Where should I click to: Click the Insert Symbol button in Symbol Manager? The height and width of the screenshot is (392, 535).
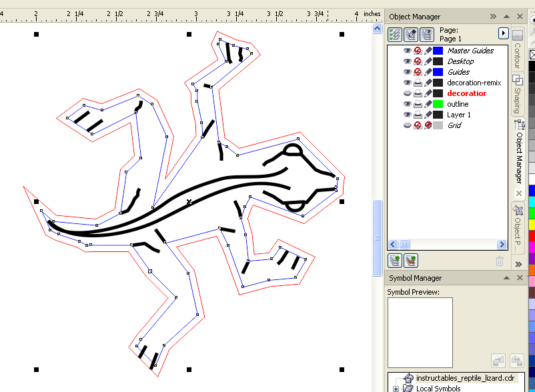[498, 361]
